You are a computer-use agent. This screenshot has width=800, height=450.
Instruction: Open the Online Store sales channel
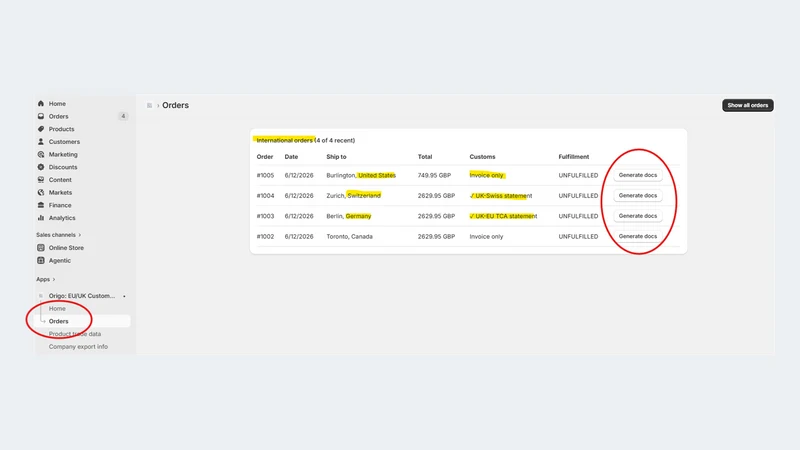66,247
